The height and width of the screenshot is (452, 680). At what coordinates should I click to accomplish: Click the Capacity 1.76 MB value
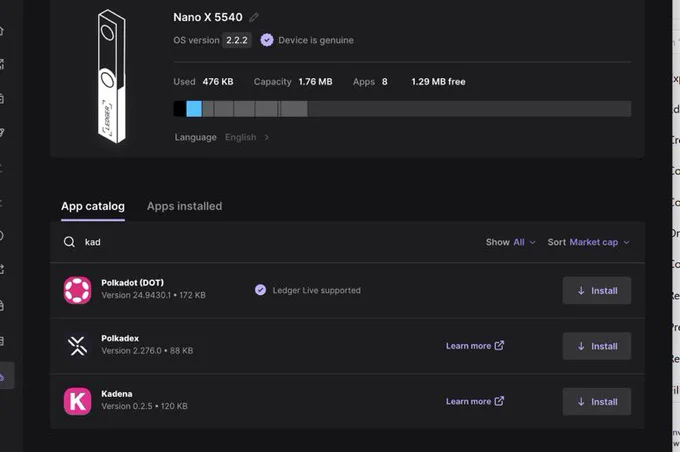(315, 82)
